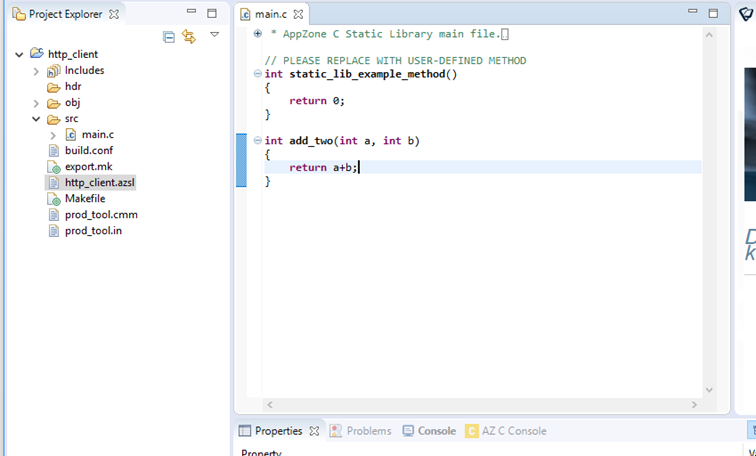Viewport: 756px width, 456px height.
Task: Collapse the src folder
Action: [36, 119]
